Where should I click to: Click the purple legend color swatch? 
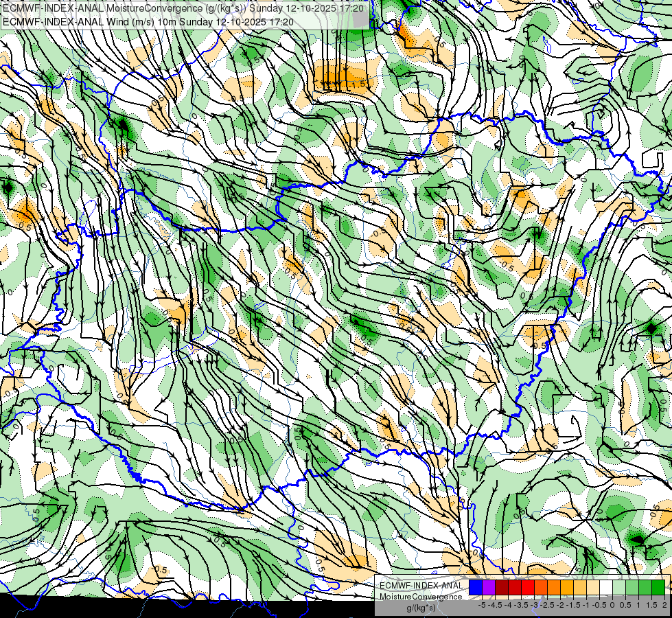pyautogui.click(x=489, y=587)
